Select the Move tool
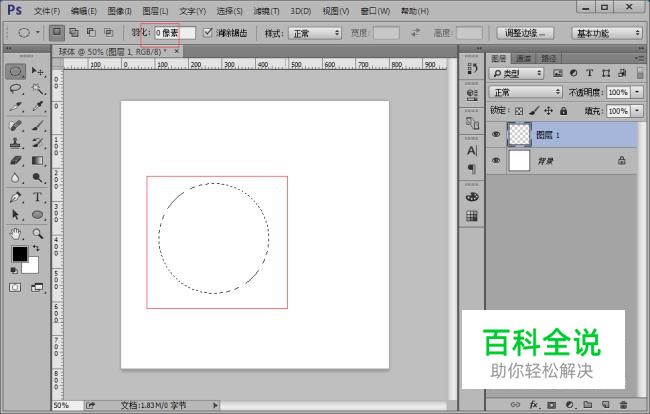Screen dimensions: 650x414 [x=38, y=71]
